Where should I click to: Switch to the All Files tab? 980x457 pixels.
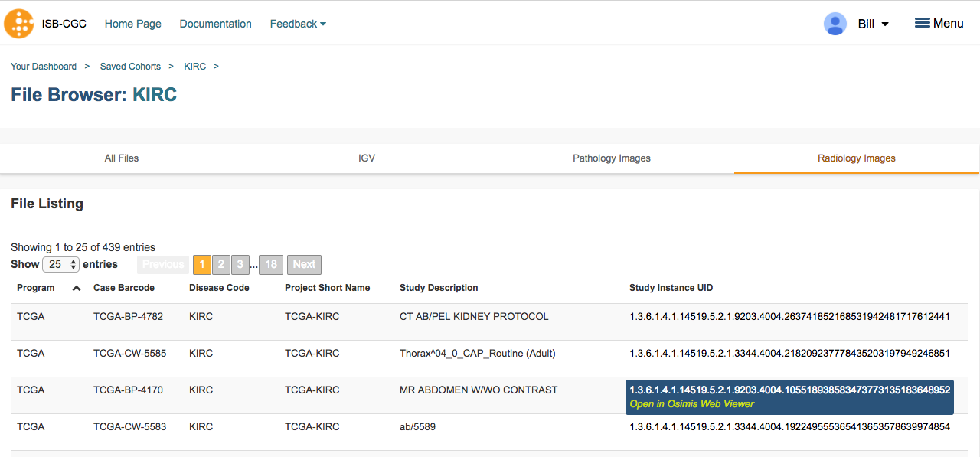[122, 158]
